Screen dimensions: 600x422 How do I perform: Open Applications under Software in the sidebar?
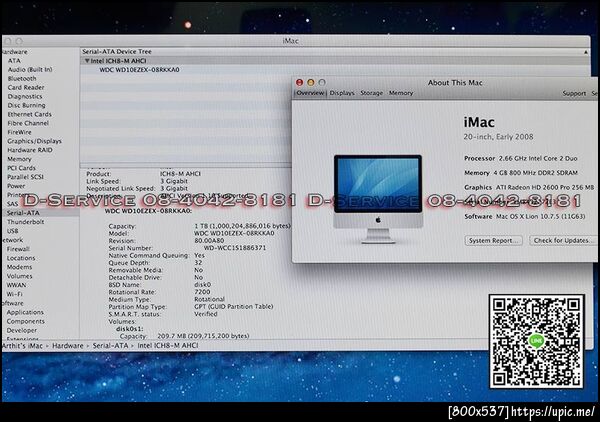25,312
